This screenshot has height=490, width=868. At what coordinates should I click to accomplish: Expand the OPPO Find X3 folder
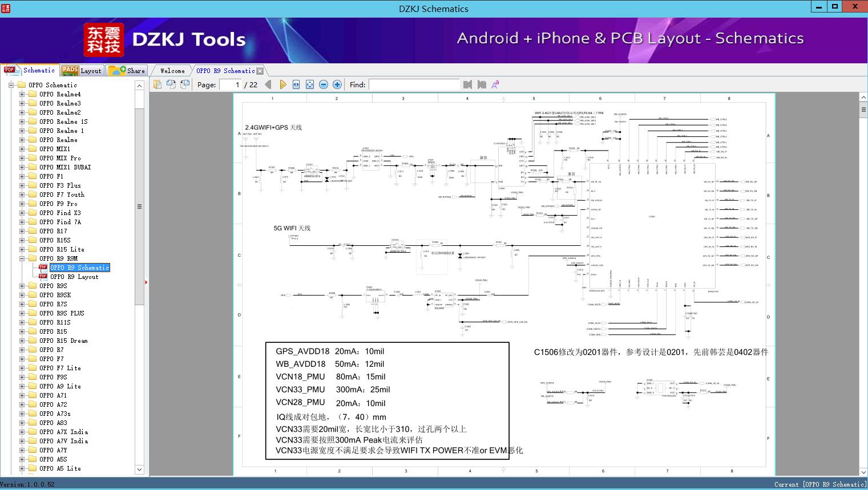[22, 213]
